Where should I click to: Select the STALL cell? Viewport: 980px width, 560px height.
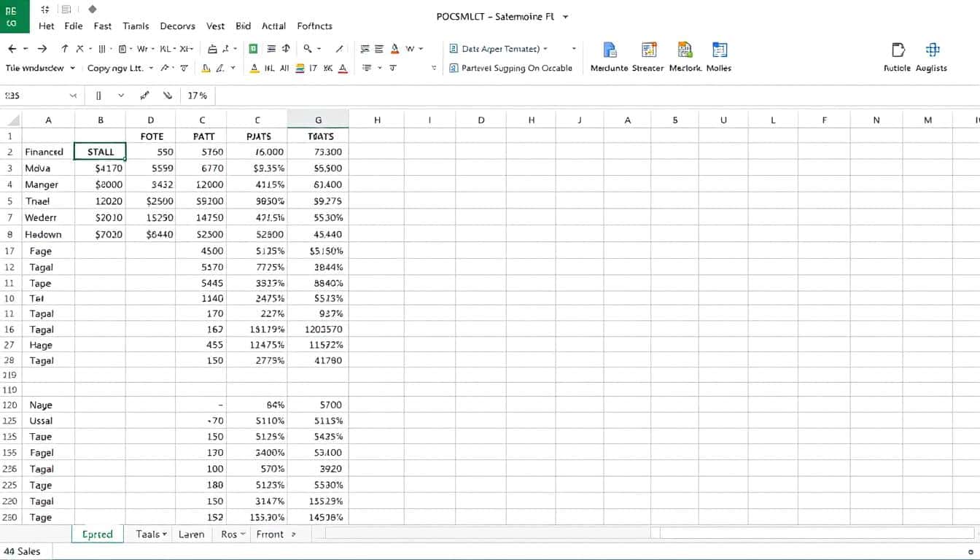pyautogui.click(x=100, y=152)
